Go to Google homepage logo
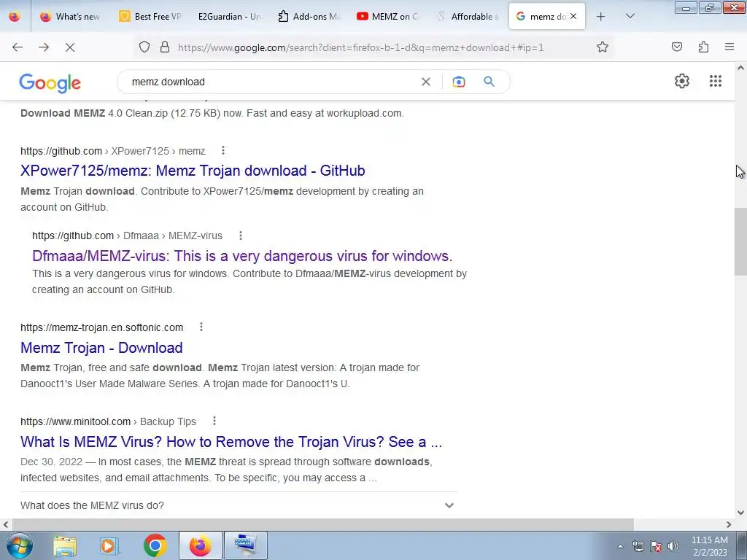This screenshot has height=560, width=747. (50, 83)
